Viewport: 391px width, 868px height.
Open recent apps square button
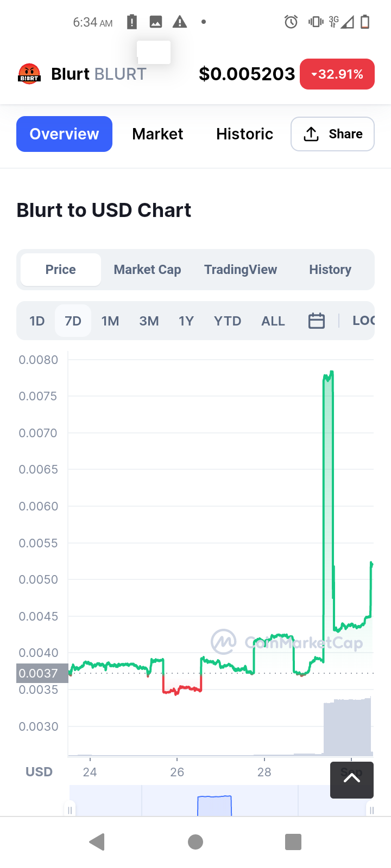pyautogui.click(x=293, y=842)
